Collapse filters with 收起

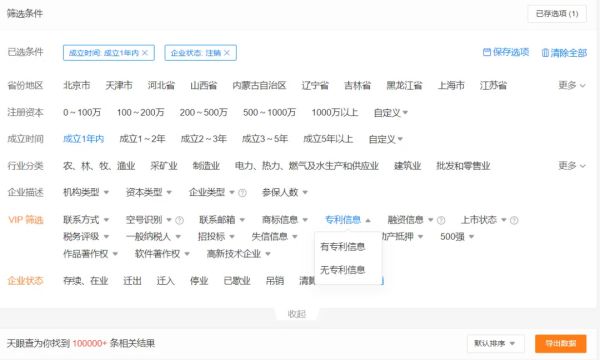[297, 314]
